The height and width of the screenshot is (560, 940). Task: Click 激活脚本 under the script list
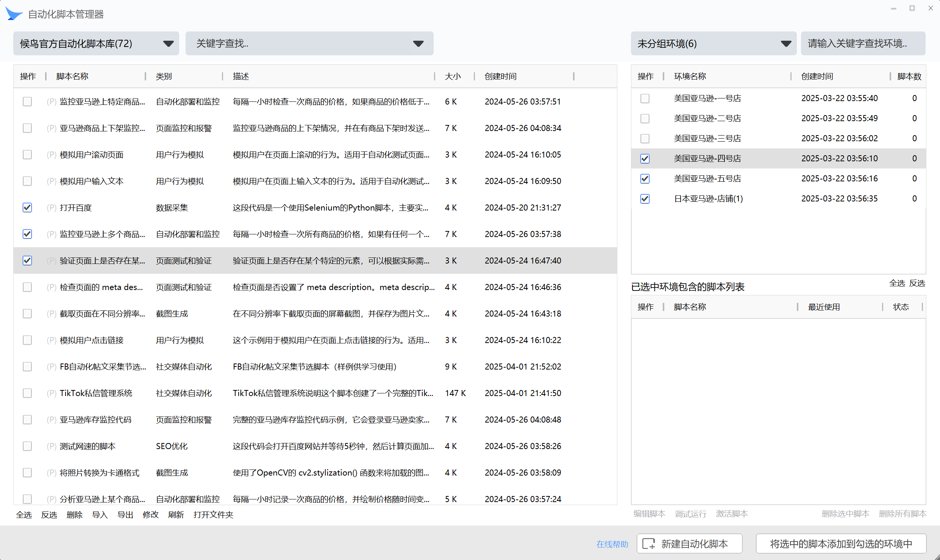coord(732,514)
